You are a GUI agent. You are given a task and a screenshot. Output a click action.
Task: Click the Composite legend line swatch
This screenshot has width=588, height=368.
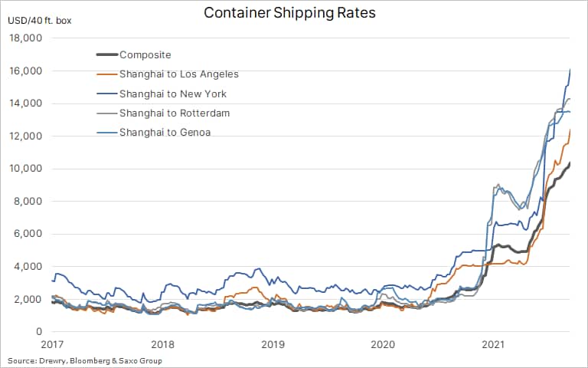click(106, 54)
